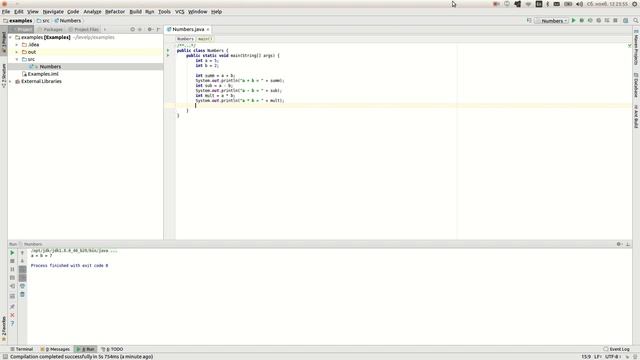Collapse the examples root project node
640x360 pixels.
(11, 37)
